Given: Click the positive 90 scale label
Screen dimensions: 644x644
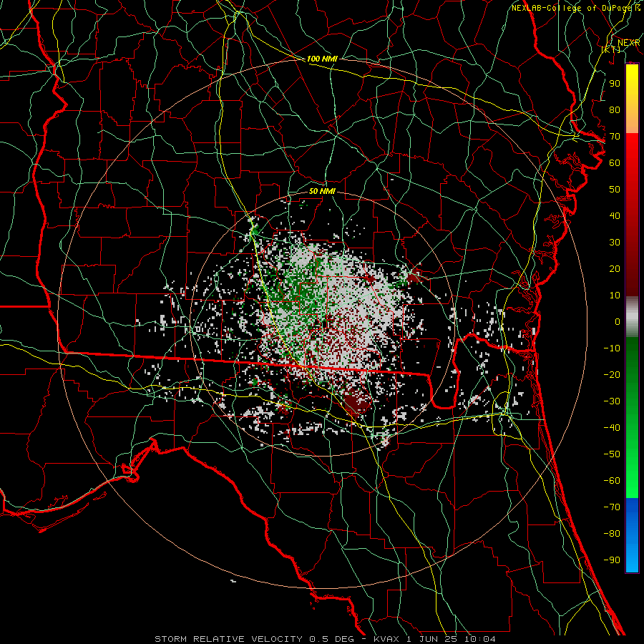Looking at the screenshot, I should tap(615, 84).
